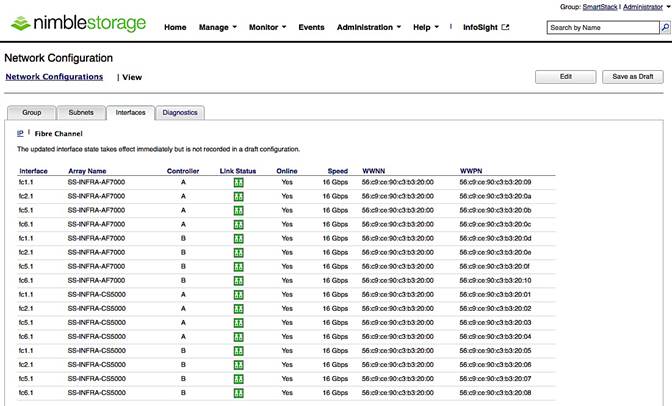This screenshot has height=406, width=672.
Task: Click link status icon for WWPN ending 20:04
Action: tap(238, 337)
